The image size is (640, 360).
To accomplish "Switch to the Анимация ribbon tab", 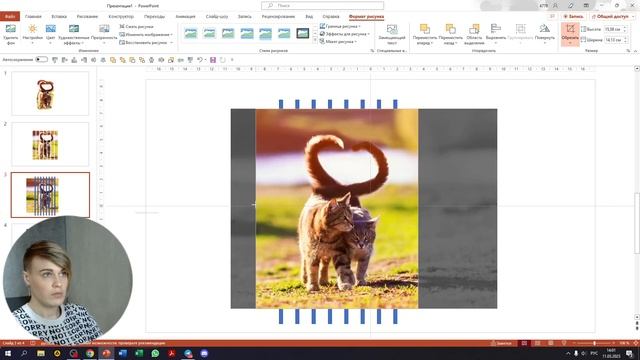I will [185, 16].
